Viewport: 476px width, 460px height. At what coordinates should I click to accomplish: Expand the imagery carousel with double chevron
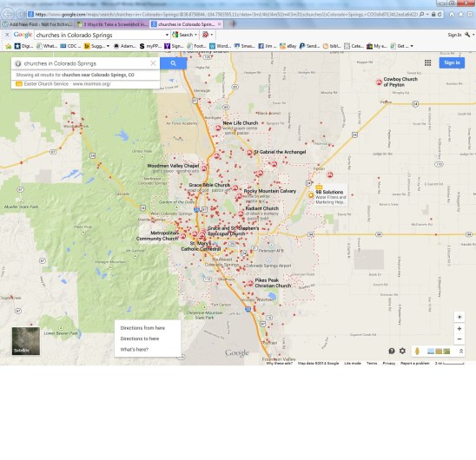click(x=461, y=351)
